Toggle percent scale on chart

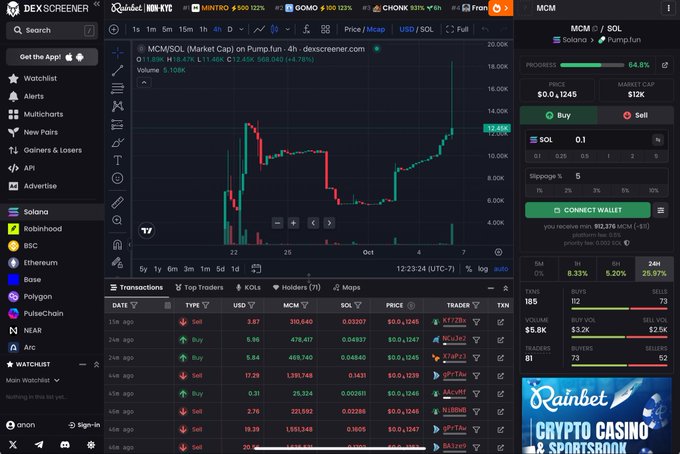(x=468, y=269)
